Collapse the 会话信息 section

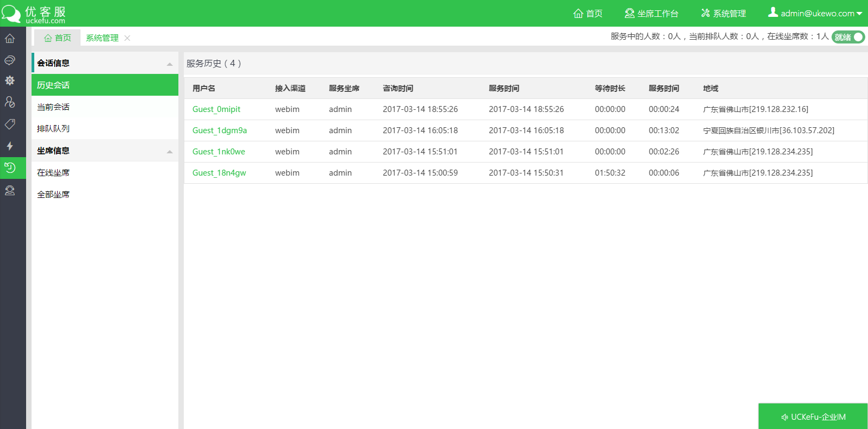point(170,64)
